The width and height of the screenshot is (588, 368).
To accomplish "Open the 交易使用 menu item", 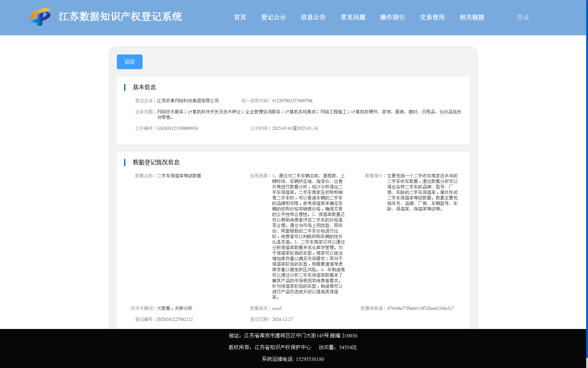I will point(432,17).
